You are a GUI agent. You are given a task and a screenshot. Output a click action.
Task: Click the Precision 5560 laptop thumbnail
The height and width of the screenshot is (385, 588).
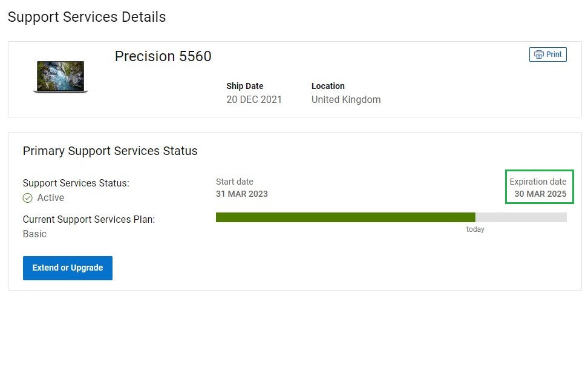60,77
